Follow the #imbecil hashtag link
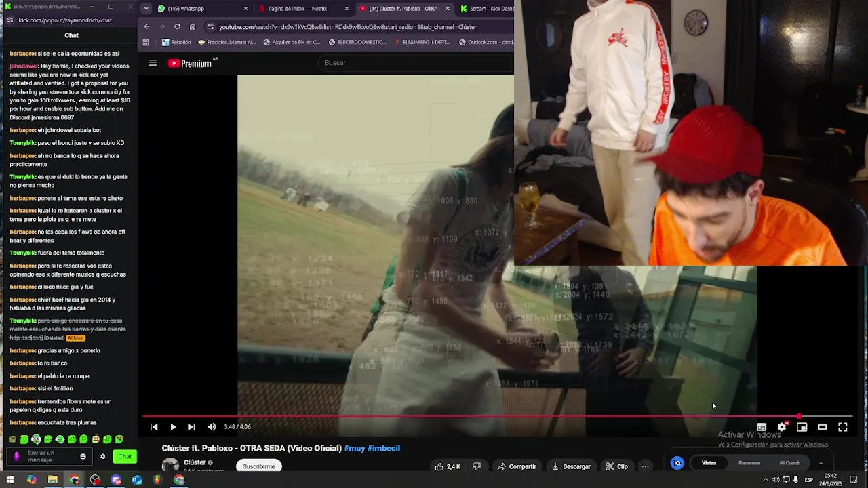The height and width of the screenshot is (488, 868). 384,448
